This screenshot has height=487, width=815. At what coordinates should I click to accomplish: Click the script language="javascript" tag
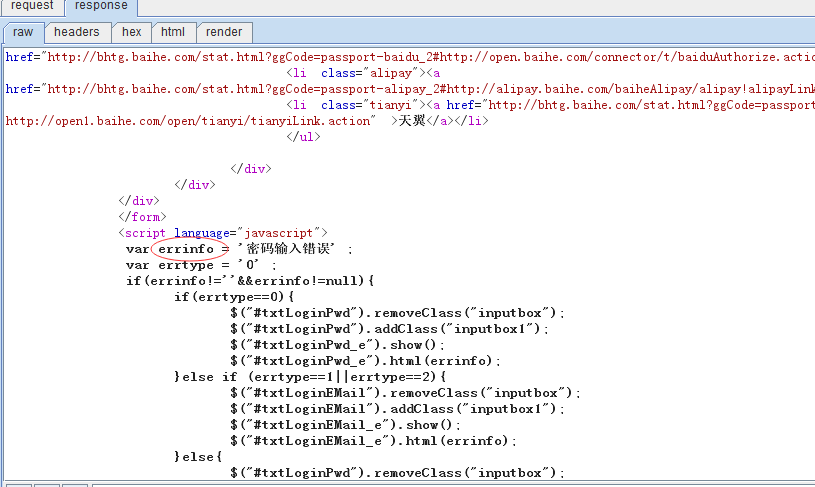click(223, 233)
